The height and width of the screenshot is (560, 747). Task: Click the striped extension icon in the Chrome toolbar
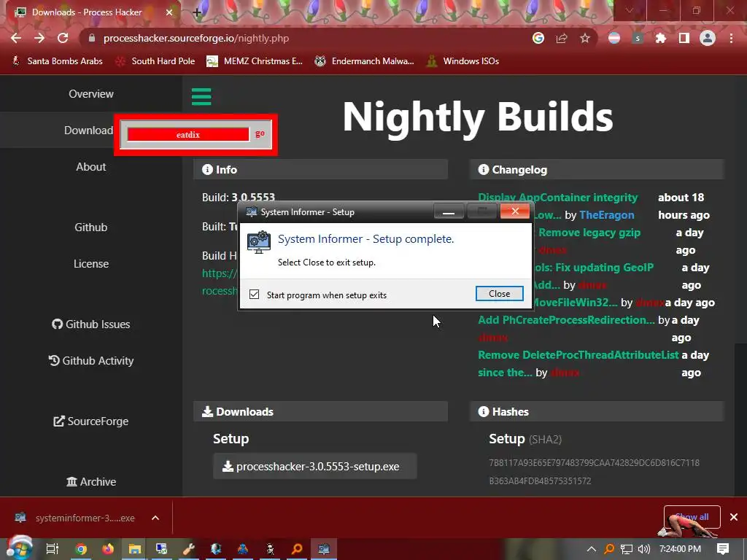click(614, 38)
